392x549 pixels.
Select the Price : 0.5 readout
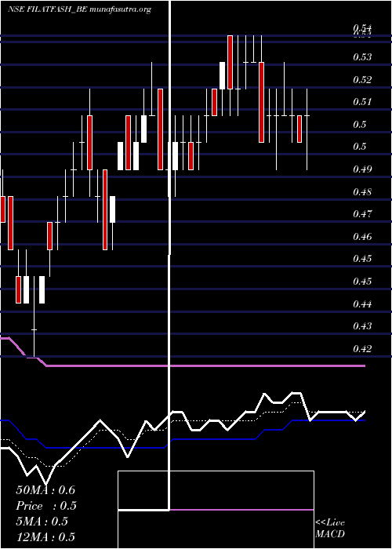click(46, 506)
